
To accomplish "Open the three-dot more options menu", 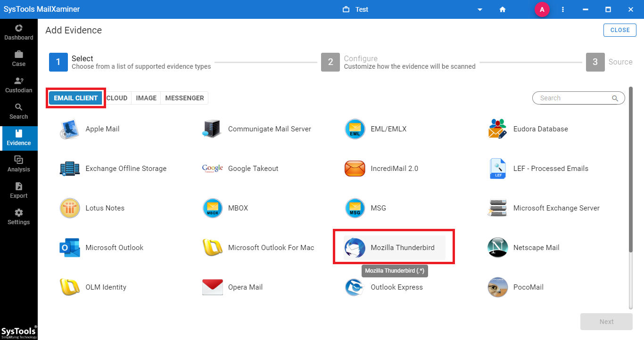I will 563,9.
